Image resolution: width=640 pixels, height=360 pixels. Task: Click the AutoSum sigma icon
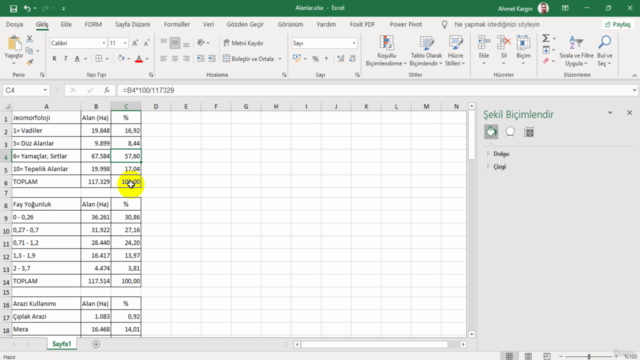tap(546, 38)
